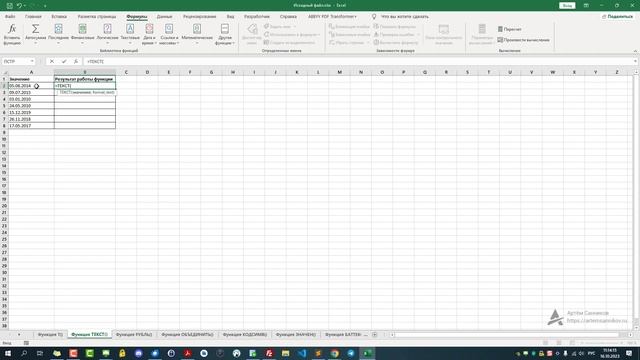Open Google Chrome from the taskbar
The width and height of the screenshot is (640, 360).
coord(335,353)
